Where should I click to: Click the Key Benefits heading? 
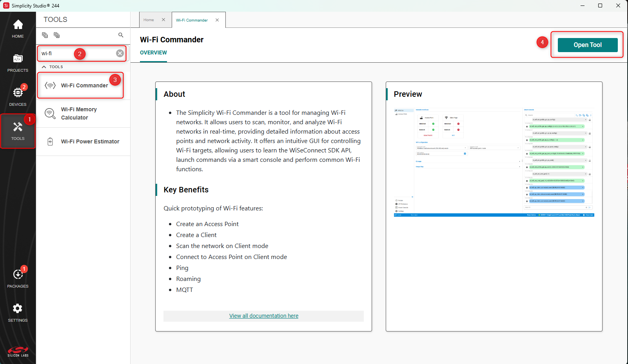click(186, 190)
